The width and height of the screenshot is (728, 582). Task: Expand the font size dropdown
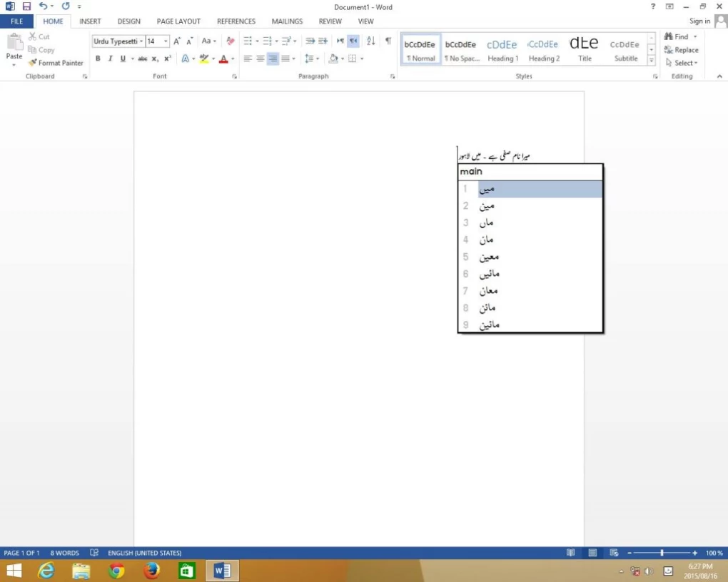(166, 41)
